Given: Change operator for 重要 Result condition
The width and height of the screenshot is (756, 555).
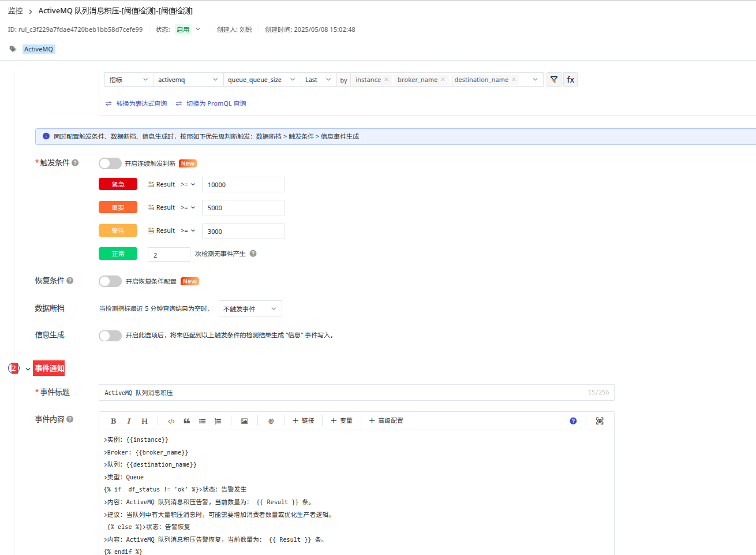Looking at the screenshot, I should click(188, 207).
